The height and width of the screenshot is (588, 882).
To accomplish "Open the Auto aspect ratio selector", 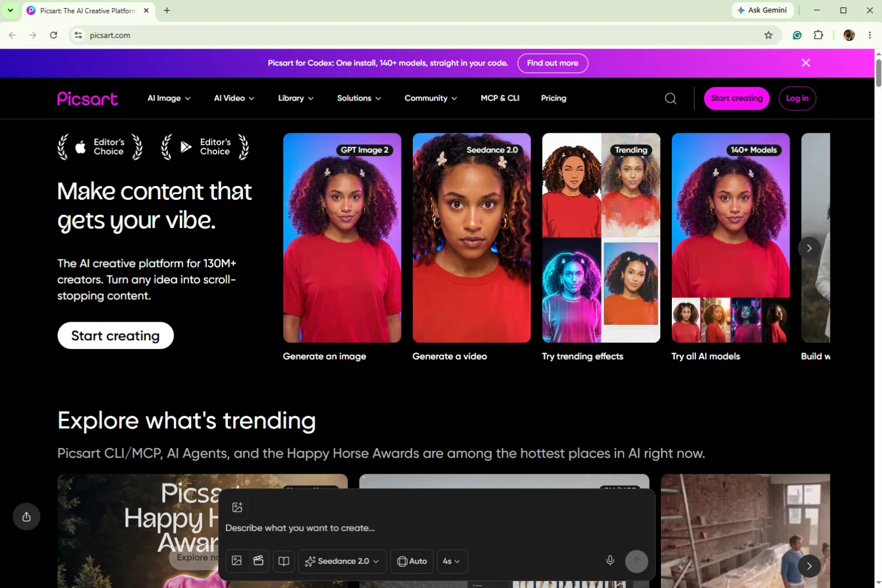I will [x=412, y=561].
